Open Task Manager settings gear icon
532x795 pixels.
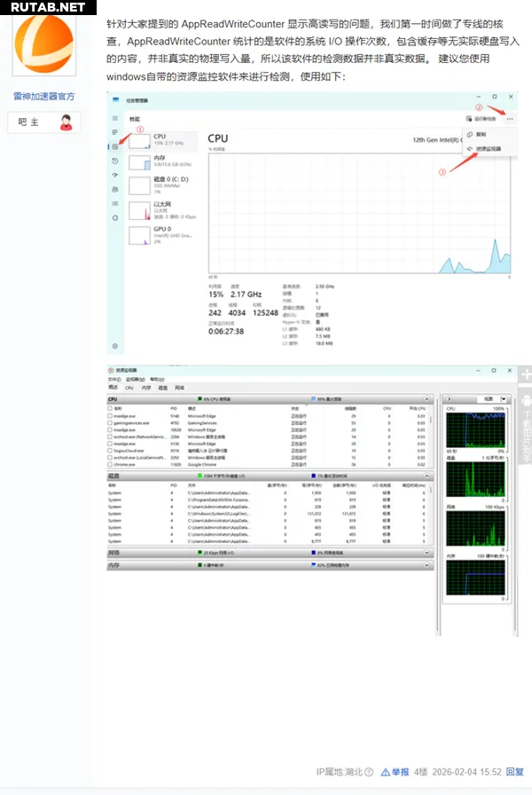point(114,345)
